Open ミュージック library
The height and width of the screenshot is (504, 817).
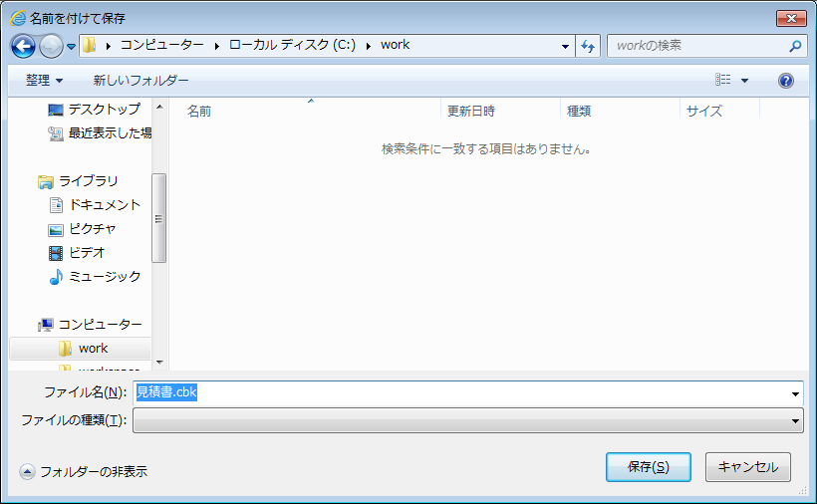(105, 277)
